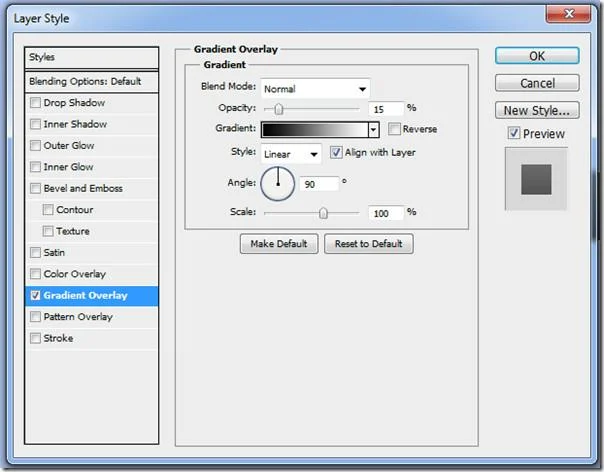This screenshot has height=472, width=604.
Task: Click the Cancel button
Action: tap(537, 83)
